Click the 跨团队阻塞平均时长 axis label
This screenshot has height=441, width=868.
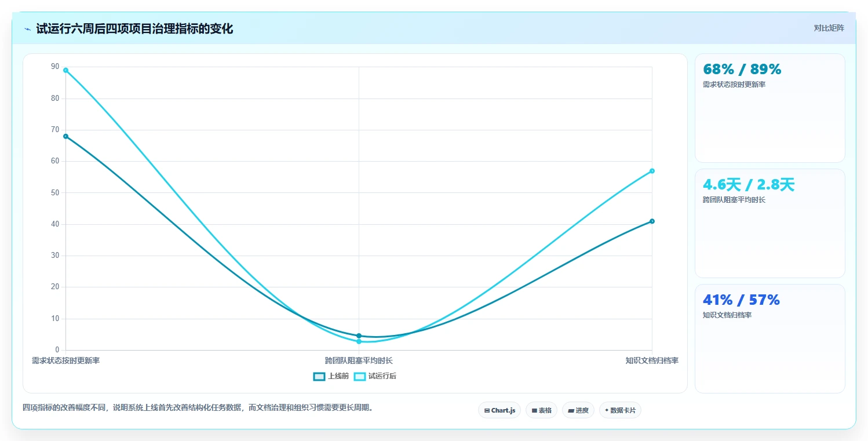pos(359,360)
